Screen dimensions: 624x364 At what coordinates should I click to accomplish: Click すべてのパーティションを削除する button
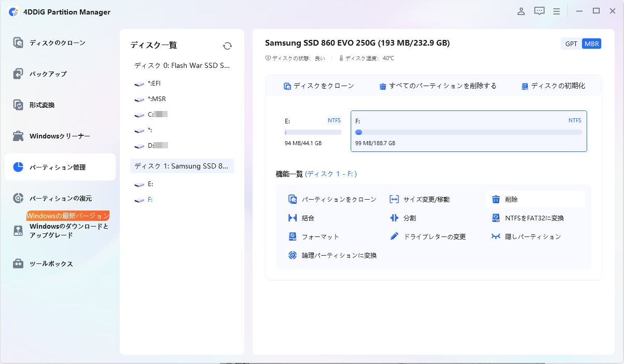click(x=437, y=86)
